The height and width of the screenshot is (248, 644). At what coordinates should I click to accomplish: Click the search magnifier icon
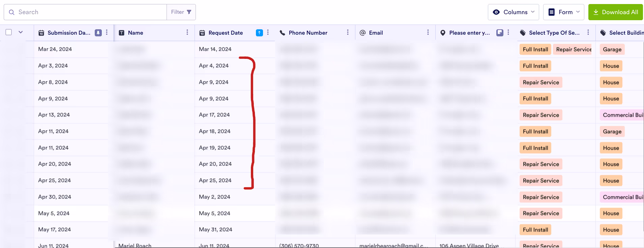click(x=11, y=12)
